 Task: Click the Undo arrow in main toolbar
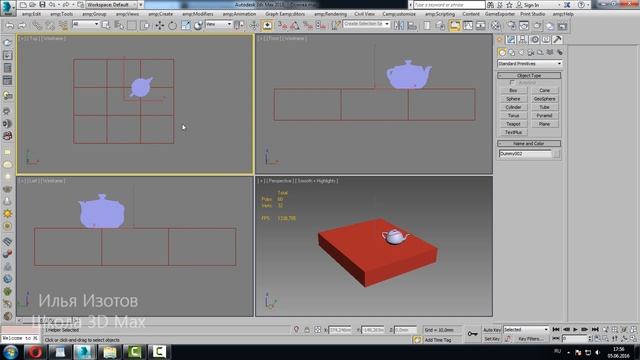tap(9, 25)
